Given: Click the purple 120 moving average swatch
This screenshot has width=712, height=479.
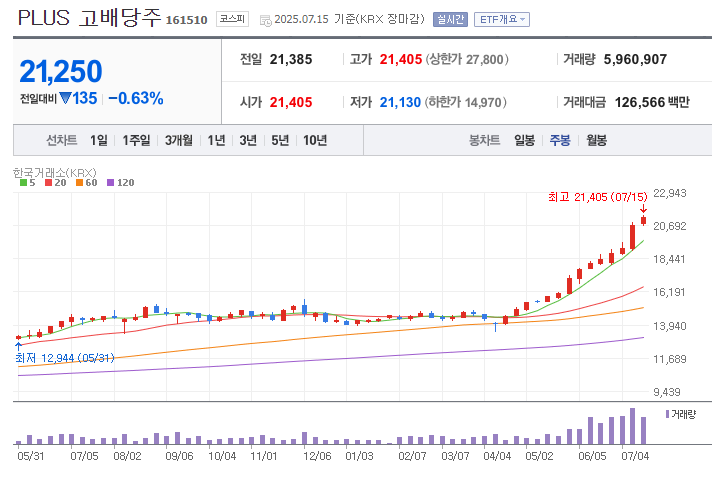Looking at the screenshot, I should pyautogui.click(x=118, y=183).
